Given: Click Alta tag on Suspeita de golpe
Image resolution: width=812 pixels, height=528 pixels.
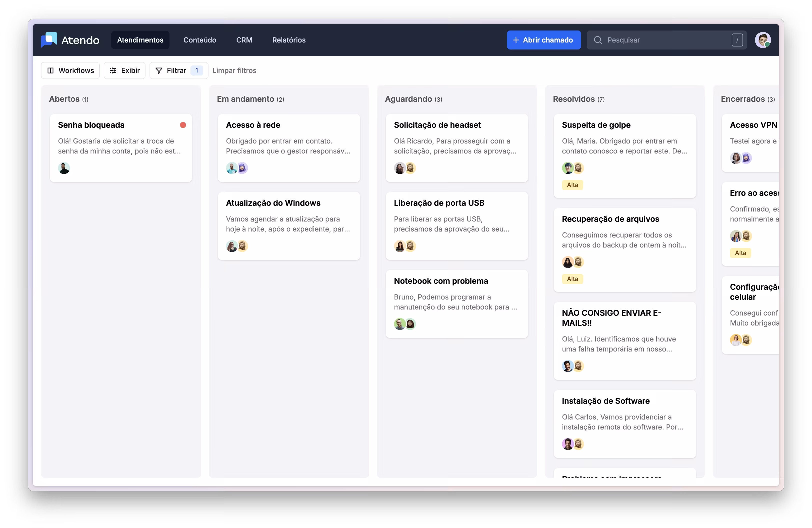Looking at the screenshot, I should click(x=572, y=185).
